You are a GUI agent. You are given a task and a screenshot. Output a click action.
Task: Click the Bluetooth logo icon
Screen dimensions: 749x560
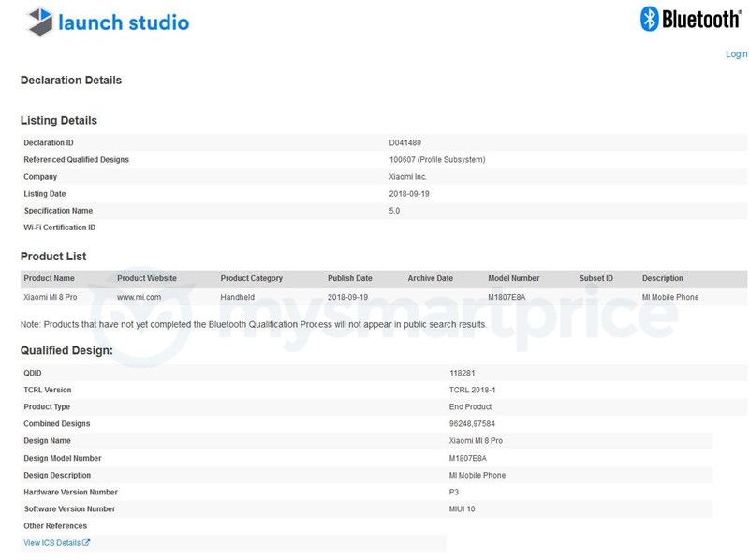650,19
